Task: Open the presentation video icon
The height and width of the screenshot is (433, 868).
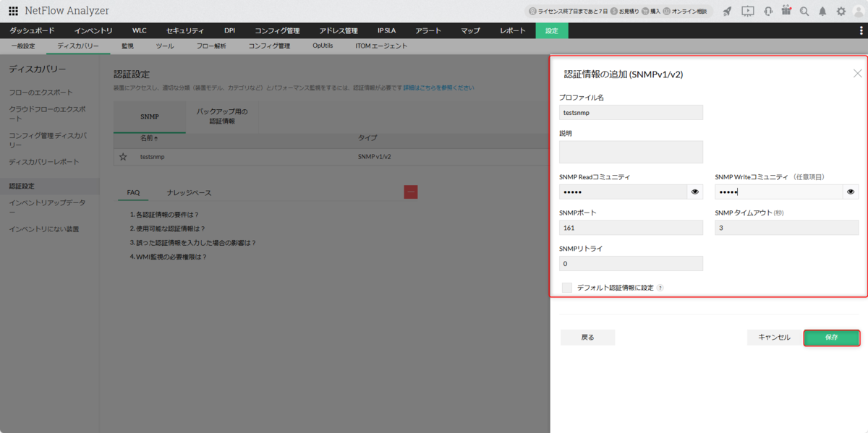Action: coord(748,12)
